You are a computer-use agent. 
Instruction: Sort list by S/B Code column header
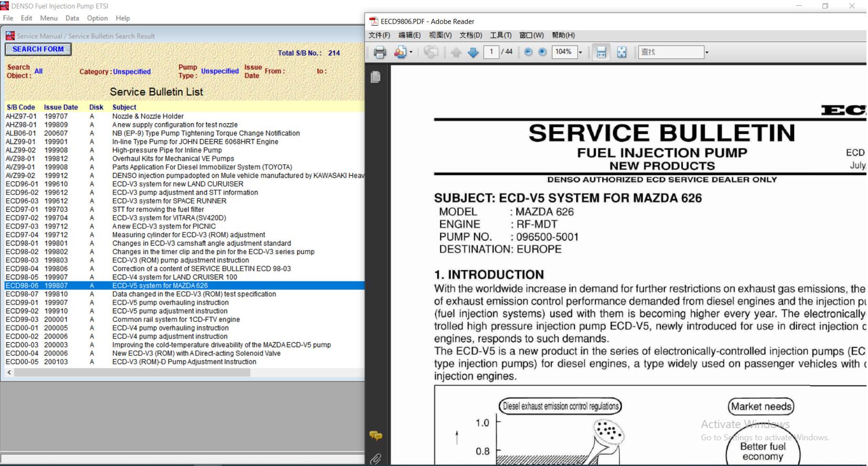click(x=20, y=107)
